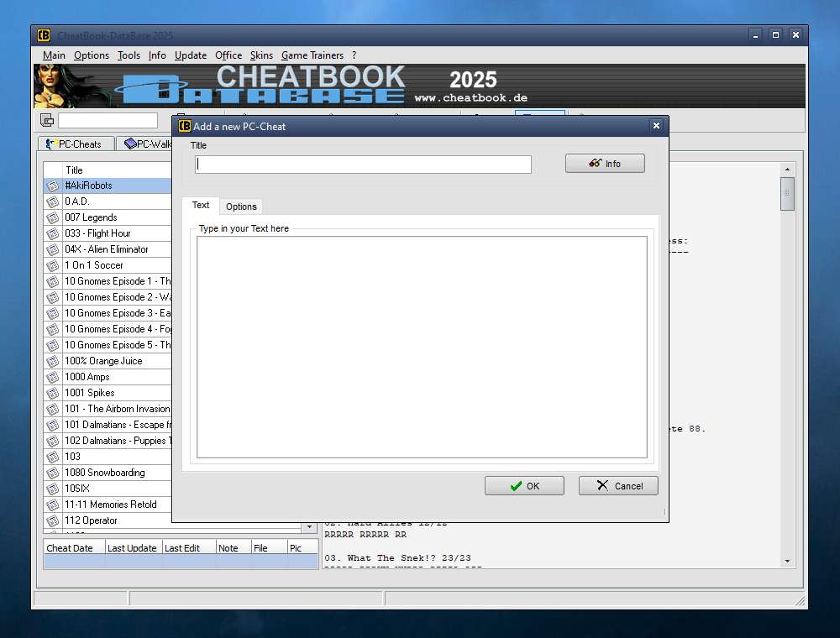Confirm the new cheat with OK
840x638 pixels.
[524, 485]
